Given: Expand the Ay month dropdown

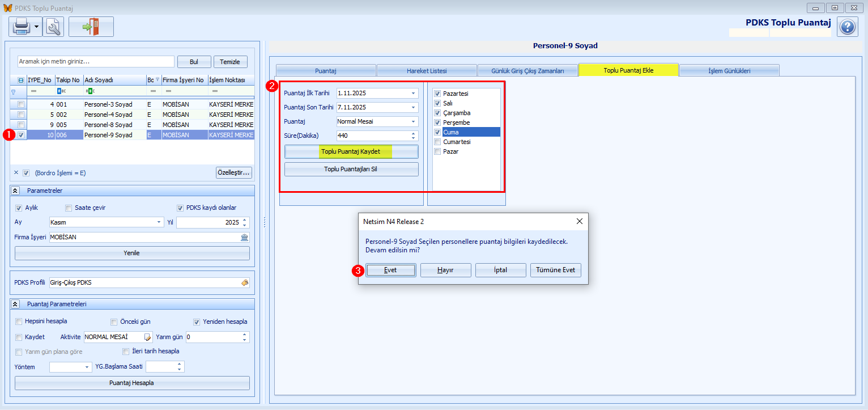Looking at the screenshot, I should point(159,222).
